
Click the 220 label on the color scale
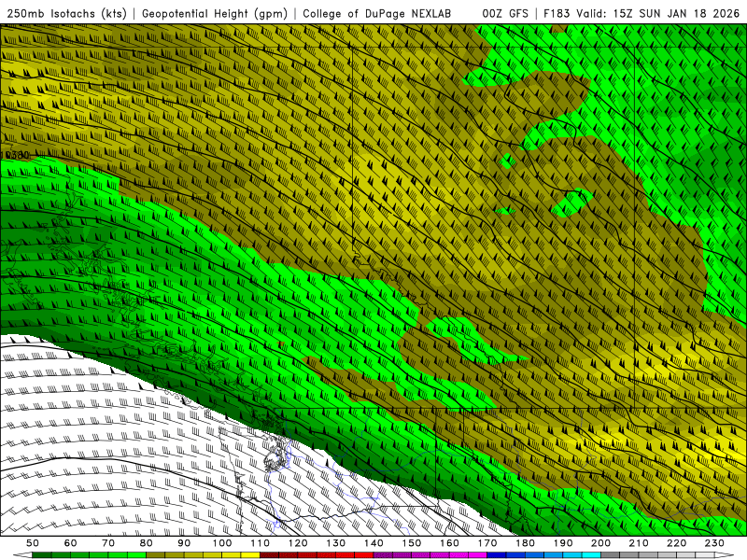tap(676, 543)
